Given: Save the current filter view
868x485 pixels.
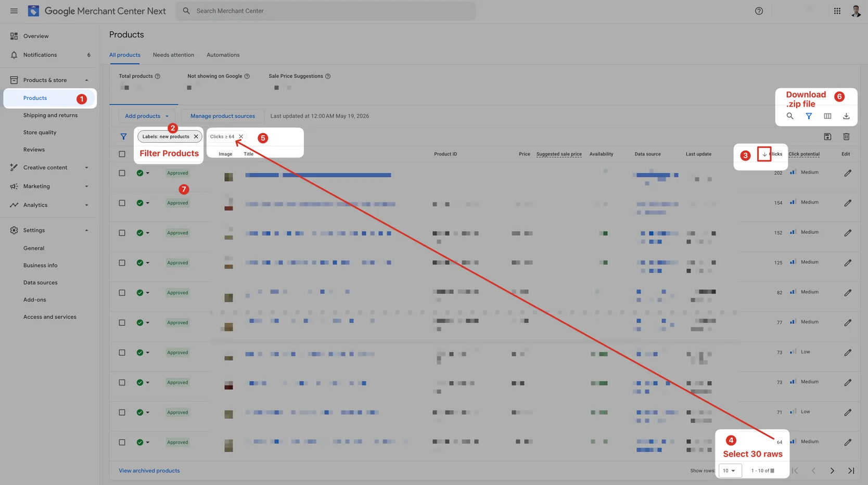Looking at the screenshot, I should (827, 137).
